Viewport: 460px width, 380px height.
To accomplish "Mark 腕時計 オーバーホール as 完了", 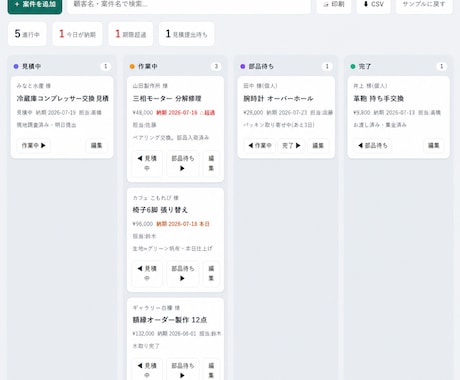I will (291, 145).
